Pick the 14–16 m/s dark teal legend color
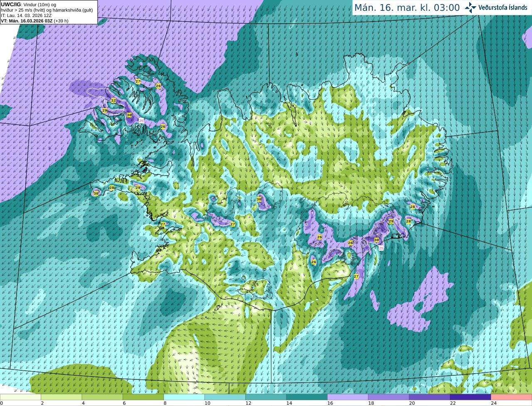The width and height of the screenshot is (532, 406). (307, 397)
